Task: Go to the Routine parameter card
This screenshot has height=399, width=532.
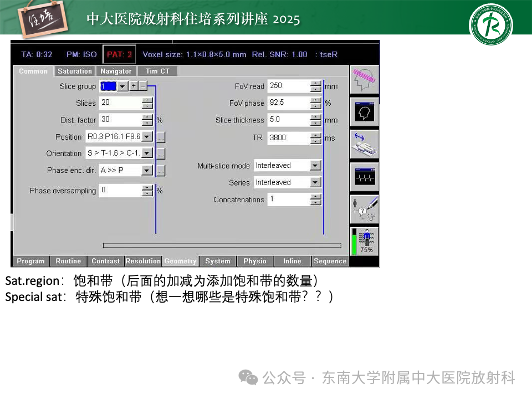Action: (69, 261)
